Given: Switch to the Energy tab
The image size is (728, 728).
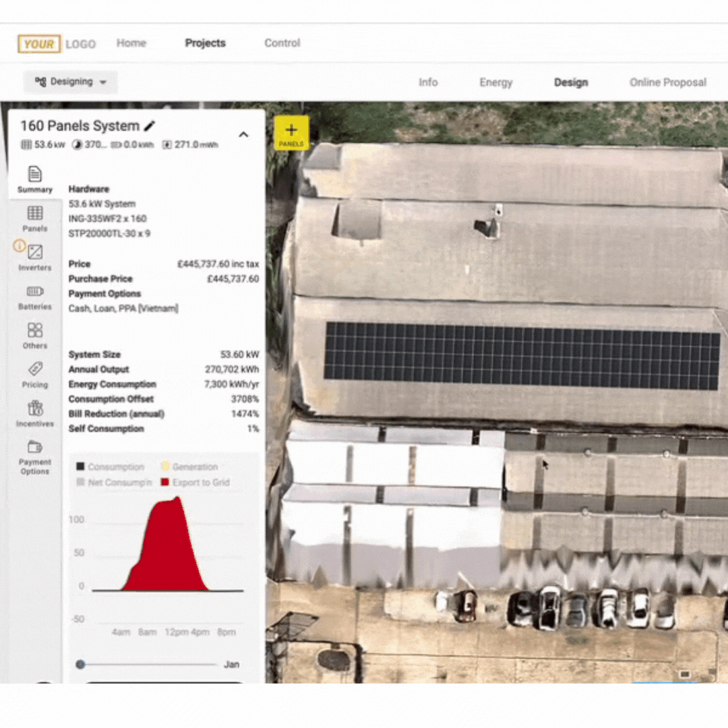Looking at the screenshot, I should tap(496, 82).
